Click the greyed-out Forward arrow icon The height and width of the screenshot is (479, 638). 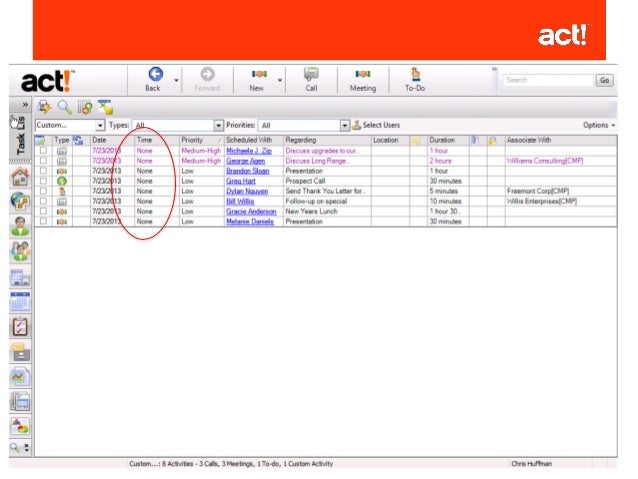208,74
